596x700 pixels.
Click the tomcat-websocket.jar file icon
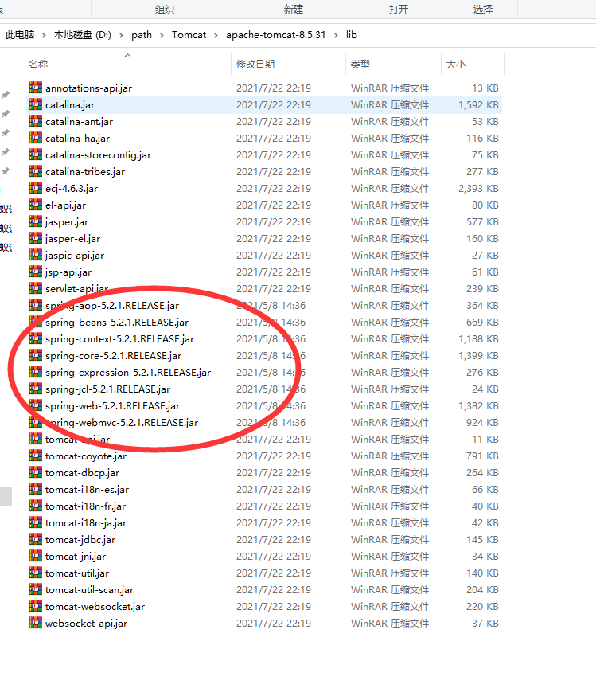click(36, 606)
